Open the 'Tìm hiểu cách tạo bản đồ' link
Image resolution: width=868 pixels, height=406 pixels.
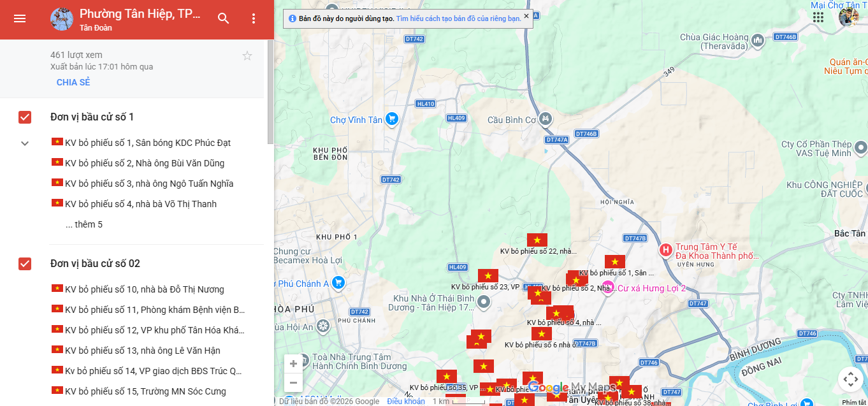pos(458,18)
